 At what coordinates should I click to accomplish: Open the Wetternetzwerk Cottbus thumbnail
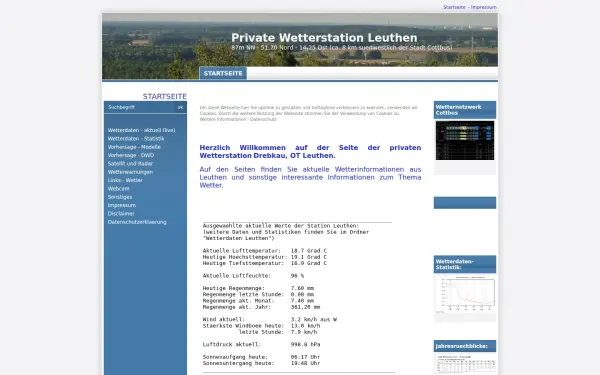click(x=465, y=140)
